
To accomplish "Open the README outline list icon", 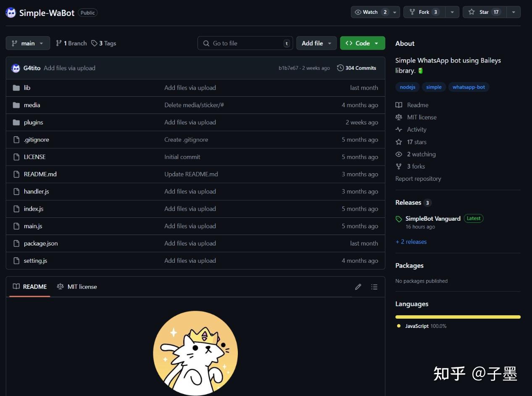I will [374, 287].
